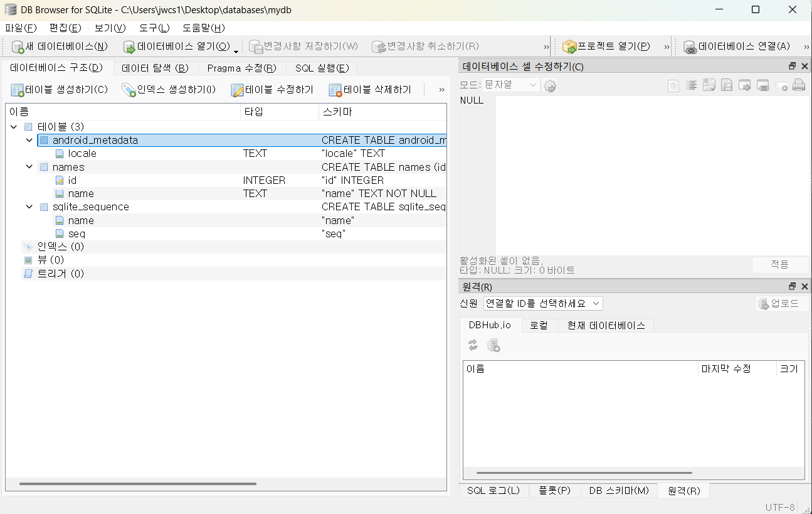Screen dimensions: 812x514
Task: Open the 신원 identity combo box
Action: pos(543,303)
